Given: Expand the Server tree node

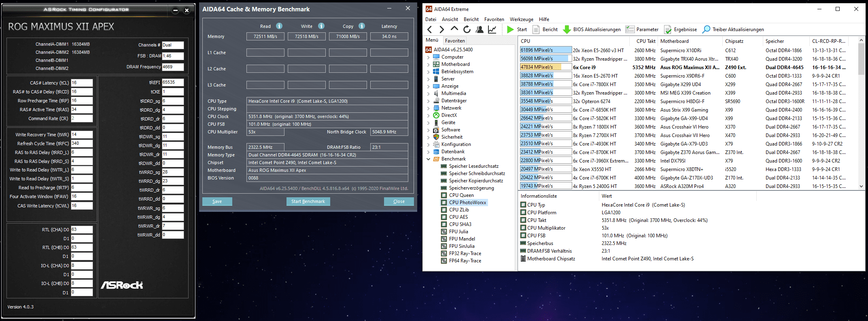Looking at the screenshot, I should (428, 79).
